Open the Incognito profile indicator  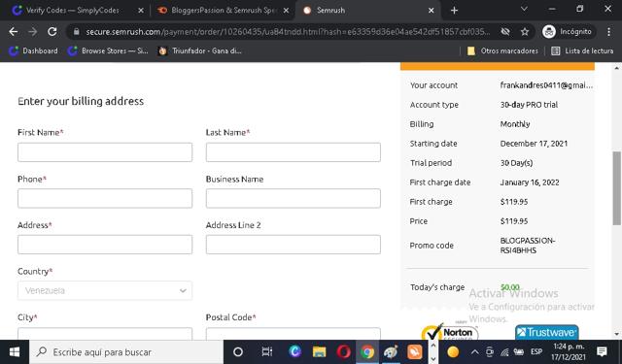coord(568,32)
